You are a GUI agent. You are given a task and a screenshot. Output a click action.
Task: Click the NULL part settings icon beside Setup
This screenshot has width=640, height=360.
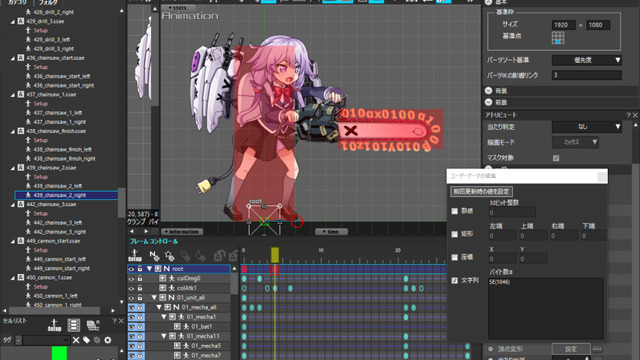click(x=154, y=256)
